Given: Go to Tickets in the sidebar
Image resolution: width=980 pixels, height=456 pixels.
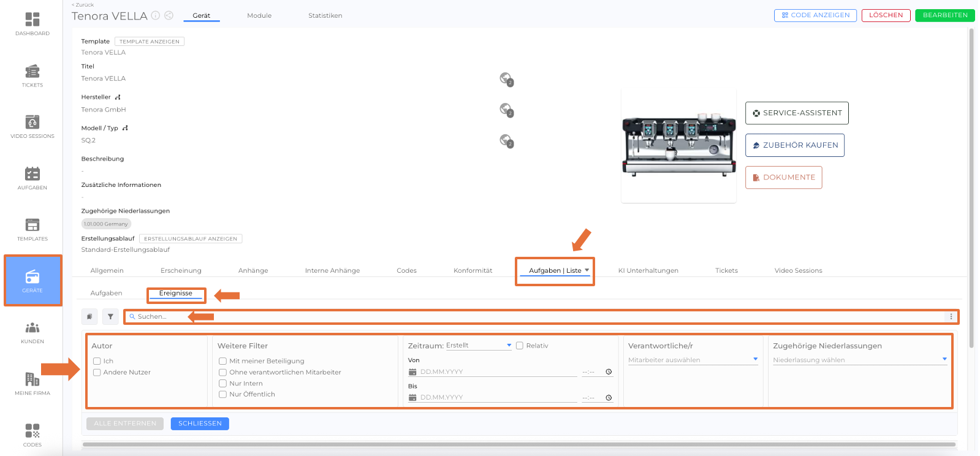Looking at the screenshot, I should pyautogui.click(x=32, y=75).
